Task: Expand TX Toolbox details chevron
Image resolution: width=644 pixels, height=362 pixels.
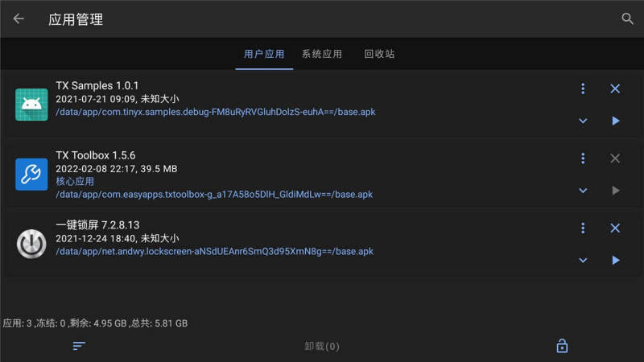Action: click(x=583, y=191)
